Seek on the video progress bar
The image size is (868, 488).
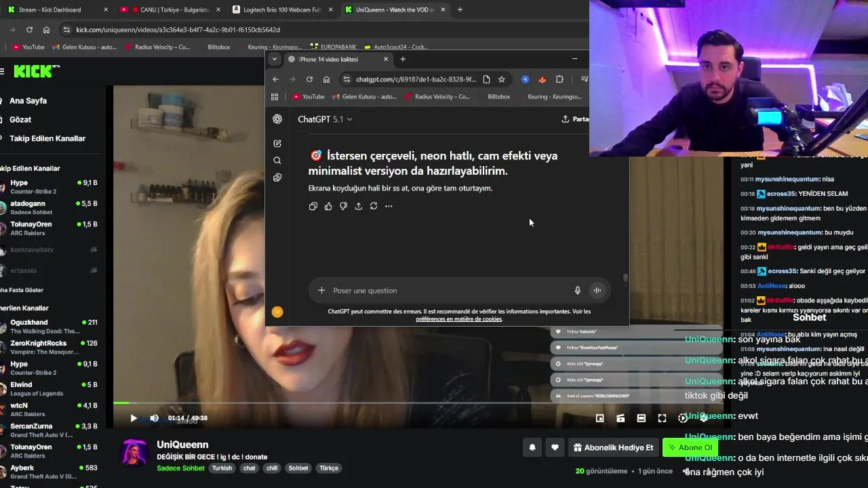pos(418,403)
